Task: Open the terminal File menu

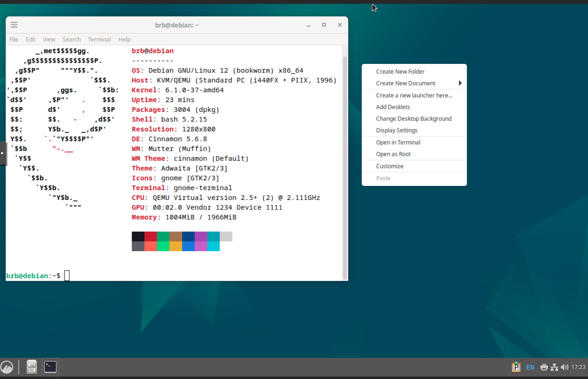Action: coord(14,39)
